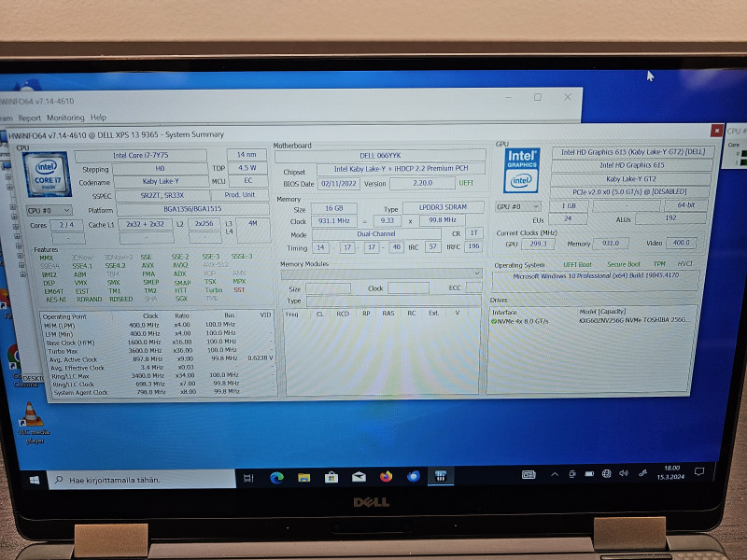Click the green NVMe drive status icon
The height and width of the screenshot is (560, 747).
tap(494, 321)
